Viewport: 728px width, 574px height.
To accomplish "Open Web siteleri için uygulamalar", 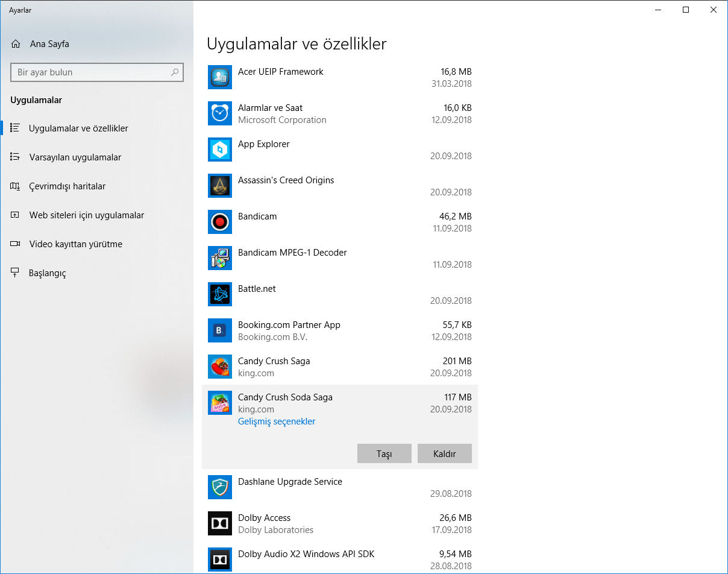I will 96,215.
